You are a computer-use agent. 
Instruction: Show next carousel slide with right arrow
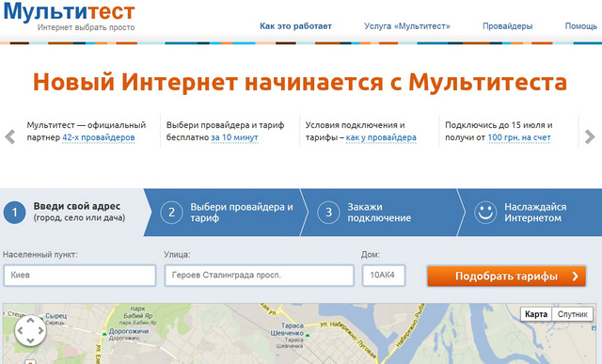(590, 136)
